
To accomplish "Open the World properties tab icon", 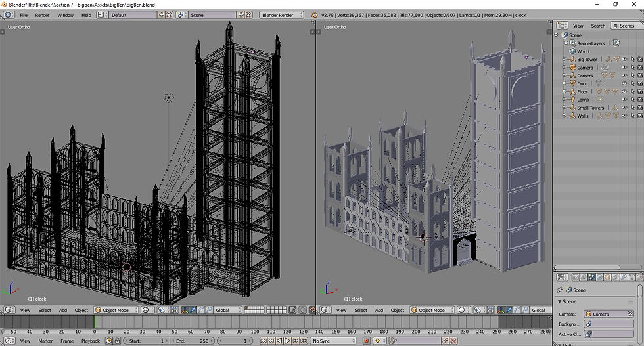I will click(599, 278).
